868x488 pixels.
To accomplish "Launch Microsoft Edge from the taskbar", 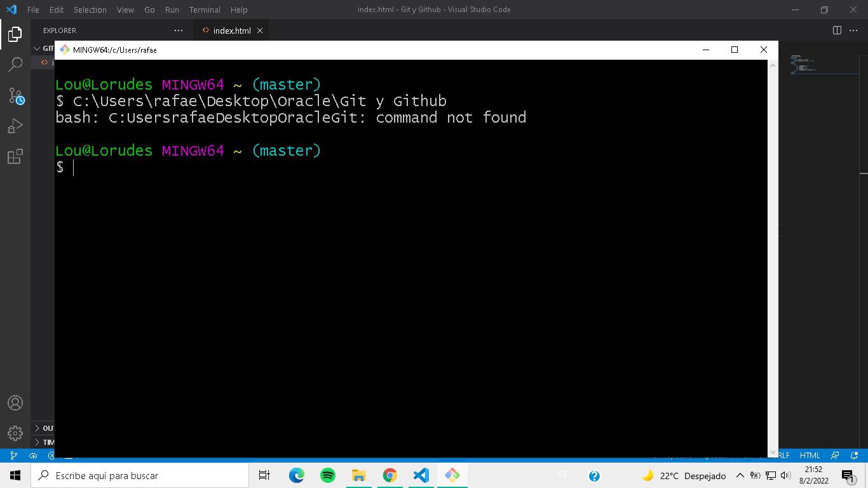I will click(x=297, y=475).
